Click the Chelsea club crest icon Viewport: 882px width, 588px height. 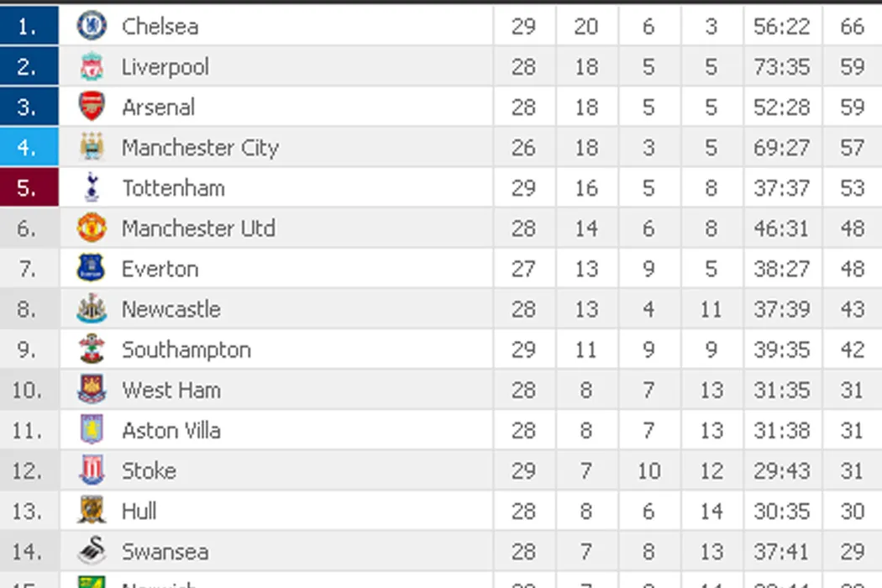pos(91,26)
